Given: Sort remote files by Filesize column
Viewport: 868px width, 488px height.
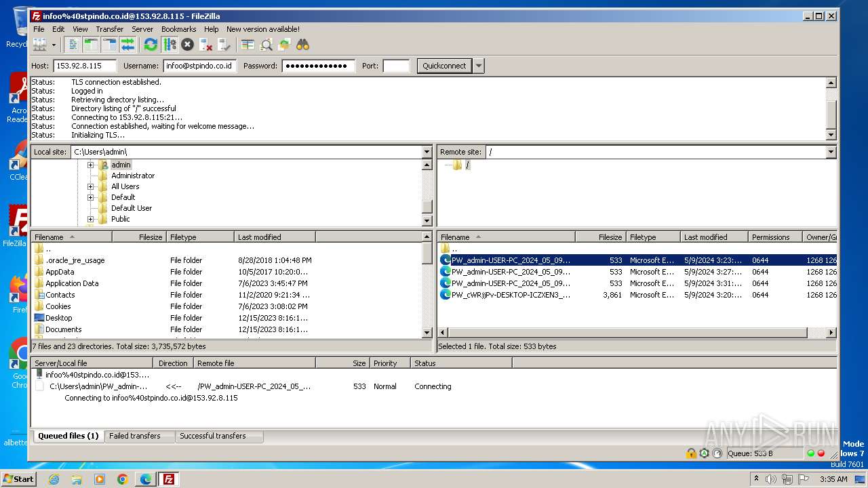Looking at the screenshot, I should (600, 237).
